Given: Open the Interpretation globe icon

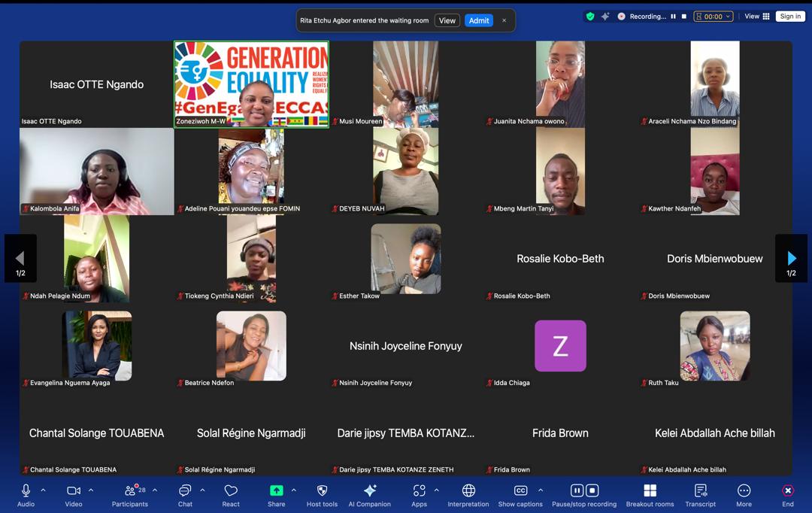Looking at the screenshot, I should (468, 490).
